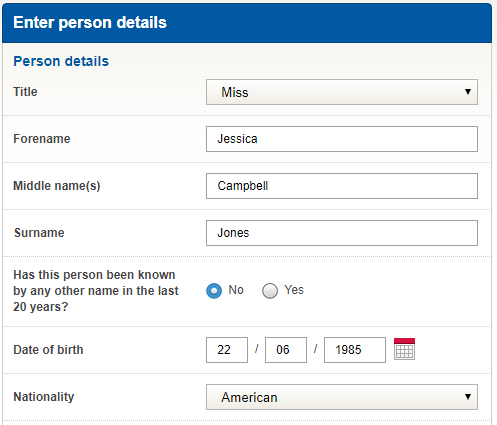
Task: Click the birth day field showing 22
Action: 227,350
